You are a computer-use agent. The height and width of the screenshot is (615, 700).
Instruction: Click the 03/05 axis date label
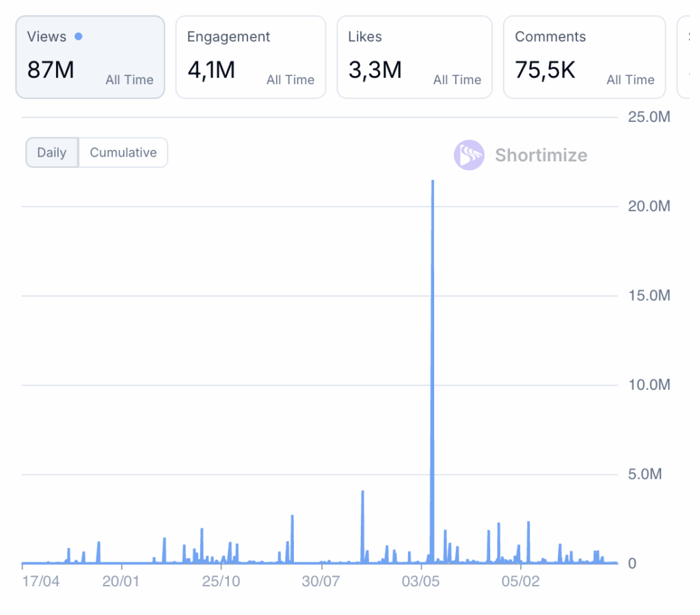click(421, 581)
